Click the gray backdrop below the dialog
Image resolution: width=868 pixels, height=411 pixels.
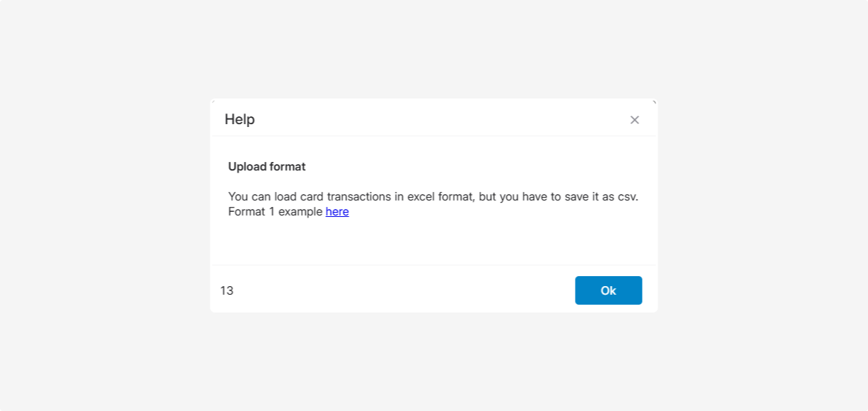coord(433,364)
